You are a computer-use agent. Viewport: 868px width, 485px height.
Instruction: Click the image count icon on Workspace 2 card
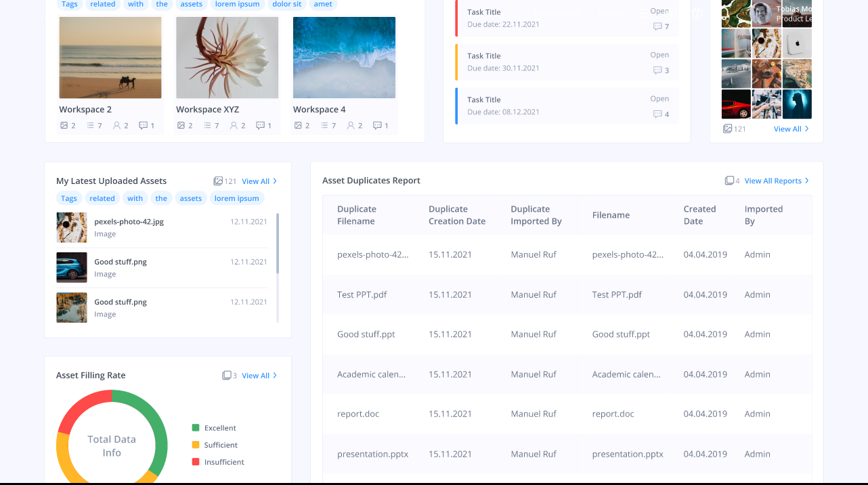coord(64,124)
